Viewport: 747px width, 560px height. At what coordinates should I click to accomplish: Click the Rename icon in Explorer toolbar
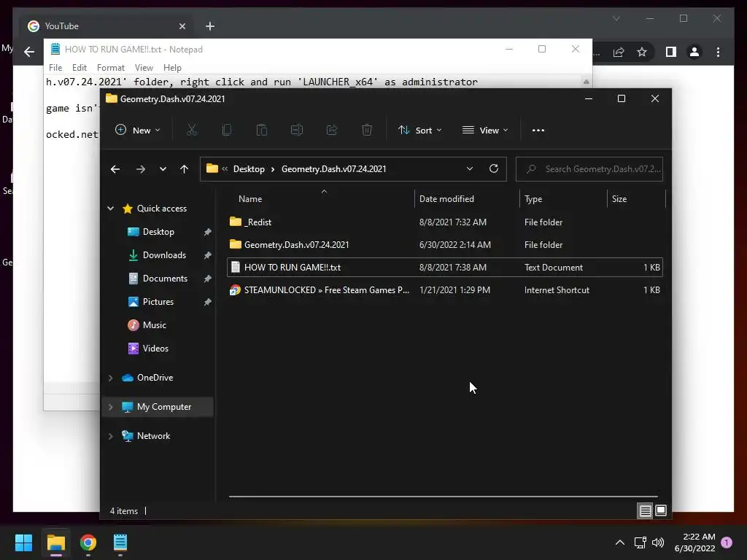coord(297,130)
